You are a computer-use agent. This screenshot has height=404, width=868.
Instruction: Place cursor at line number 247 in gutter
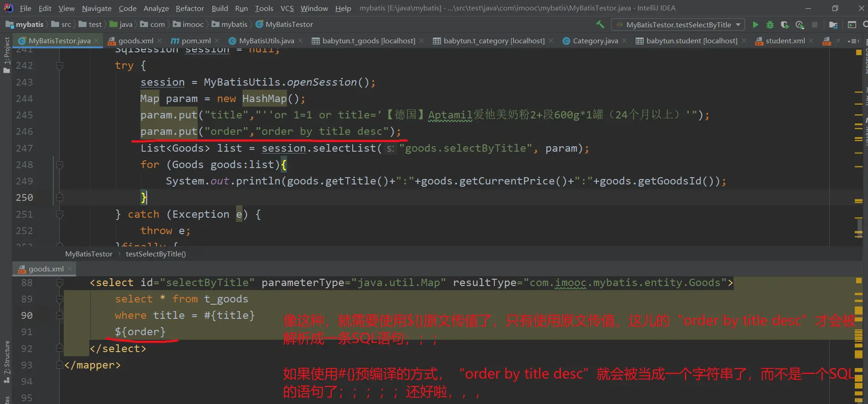click(x=24, y=148)
